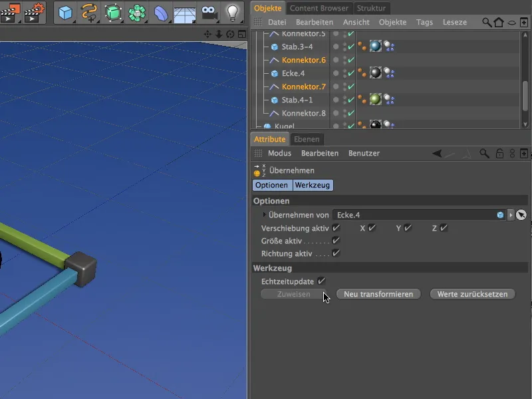The image size is (532, 399).
Task: Click the light bulb object icon
Action: (x=232, y=12)
